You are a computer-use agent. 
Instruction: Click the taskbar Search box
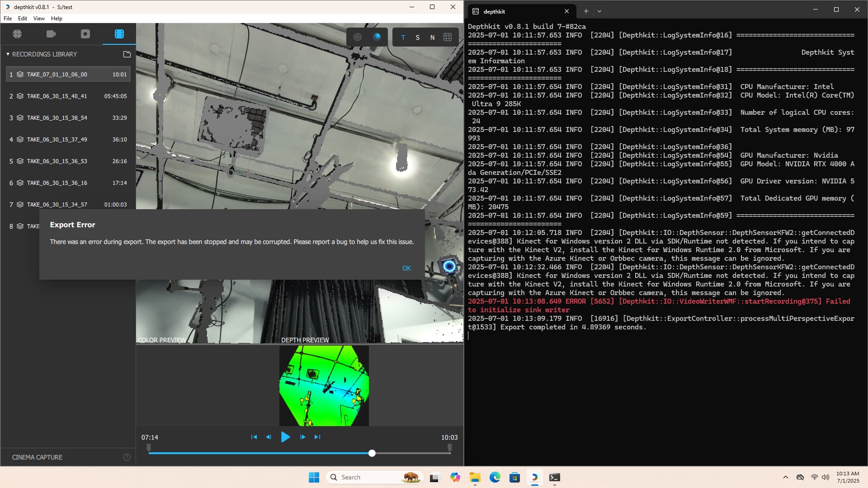pos(374,477)
